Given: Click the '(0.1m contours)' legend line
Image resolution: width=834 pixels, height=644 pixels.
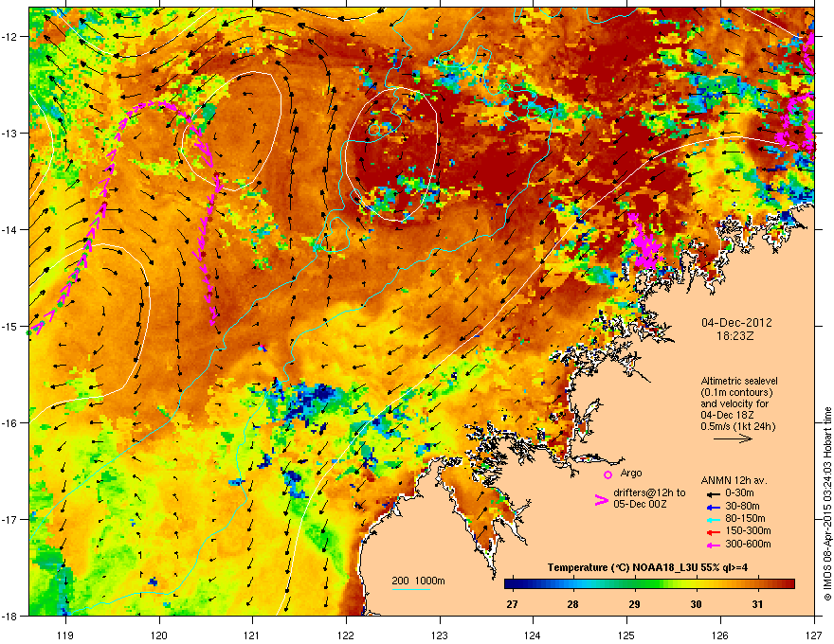Looking at the screenshot, I should pos(736,393).
